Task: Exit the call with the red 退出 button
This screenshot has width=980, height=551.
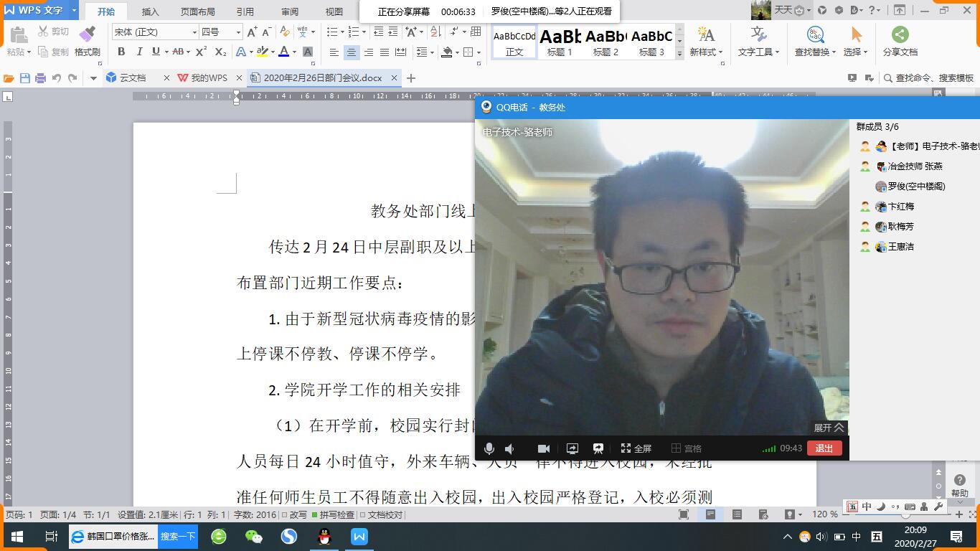Action: pos(824,448)
